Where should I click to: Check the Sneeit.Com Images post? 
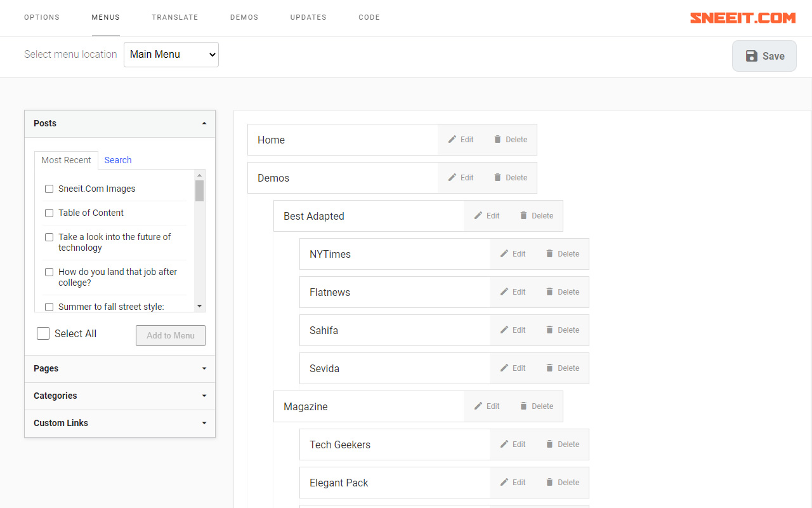pyautogui.click(x=49, y=189)
